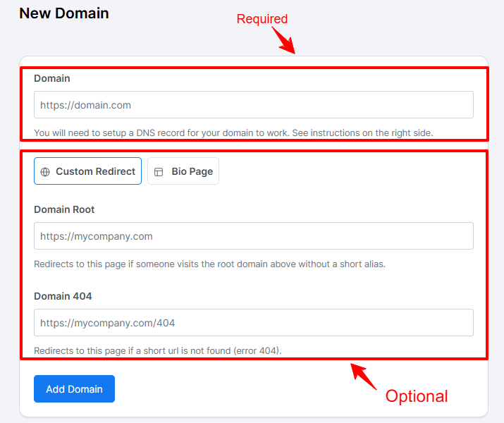Focus the Domain URL input field
The image size is (504, 423).
pos(253,105)
